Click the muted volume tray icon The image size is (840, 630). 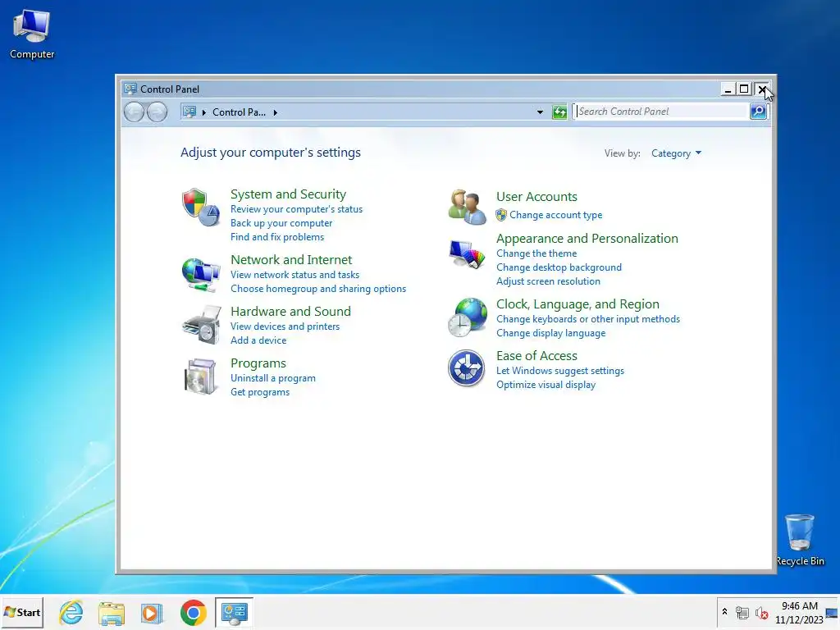click(761, 612)
